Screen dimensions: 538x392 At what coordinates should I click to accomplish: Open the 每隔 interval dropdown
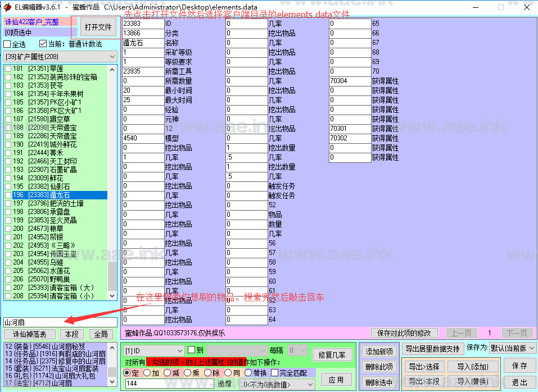coord(297,350)
